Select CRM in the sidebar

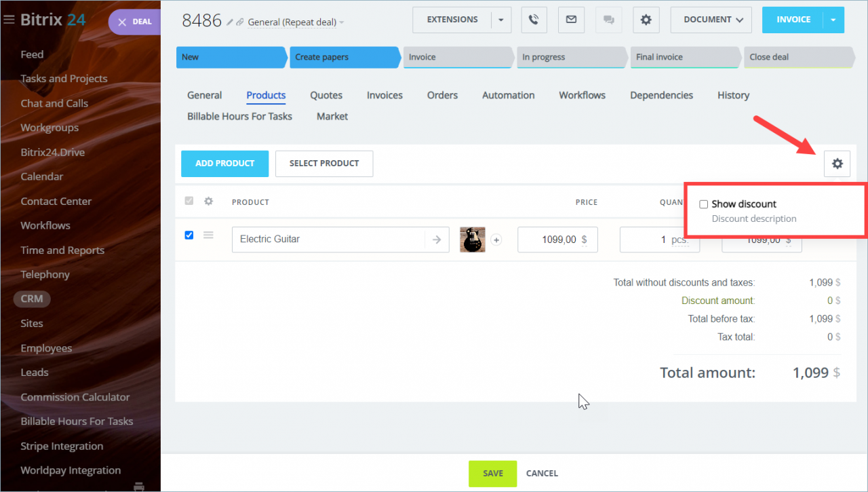32,299
